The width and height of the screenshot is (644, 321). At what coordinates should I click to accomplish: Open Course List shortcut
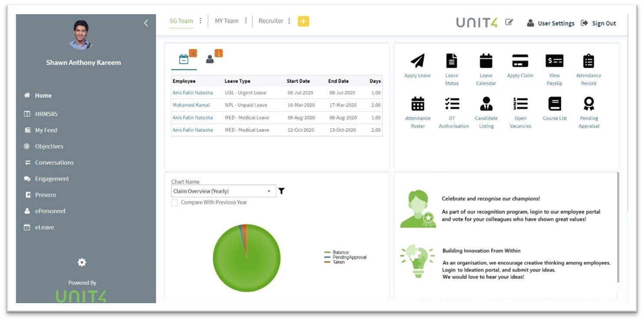click(554, 109)
